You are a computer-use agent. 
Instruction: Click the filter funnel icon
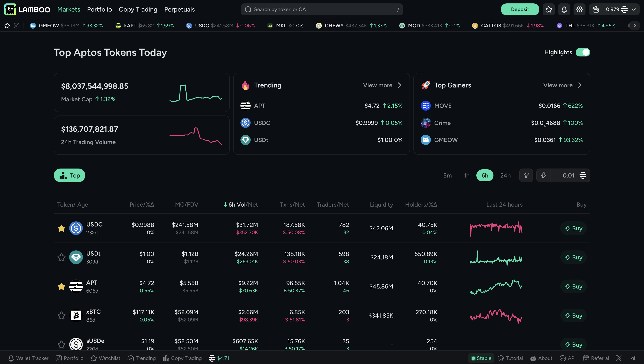point(526,175)
